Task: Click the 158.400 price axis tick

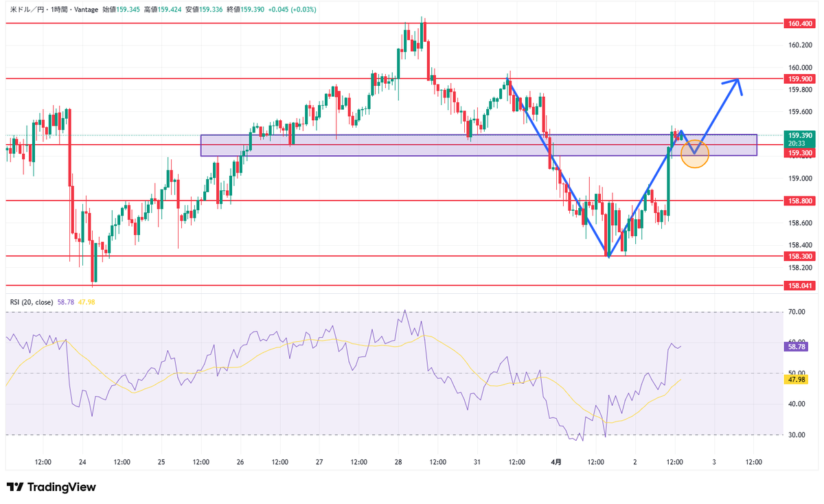Action: (x=800, y=245)
